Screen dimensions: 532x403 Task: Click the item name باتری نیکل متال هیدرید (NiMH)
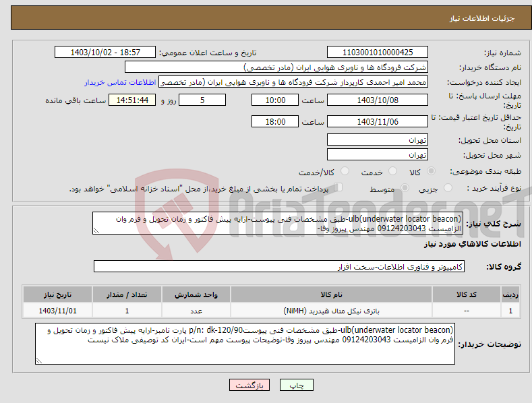click(x=331, y=311)
